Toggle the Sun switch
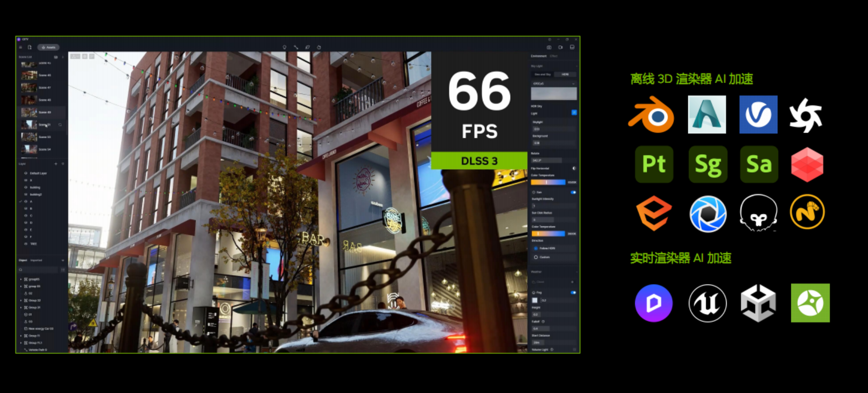Screen dimensions: 868x393 point(573,192)
